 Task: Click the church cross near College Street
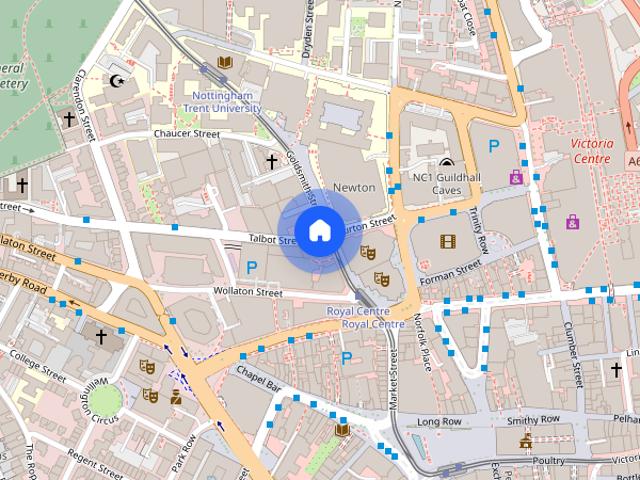(101, 337)
